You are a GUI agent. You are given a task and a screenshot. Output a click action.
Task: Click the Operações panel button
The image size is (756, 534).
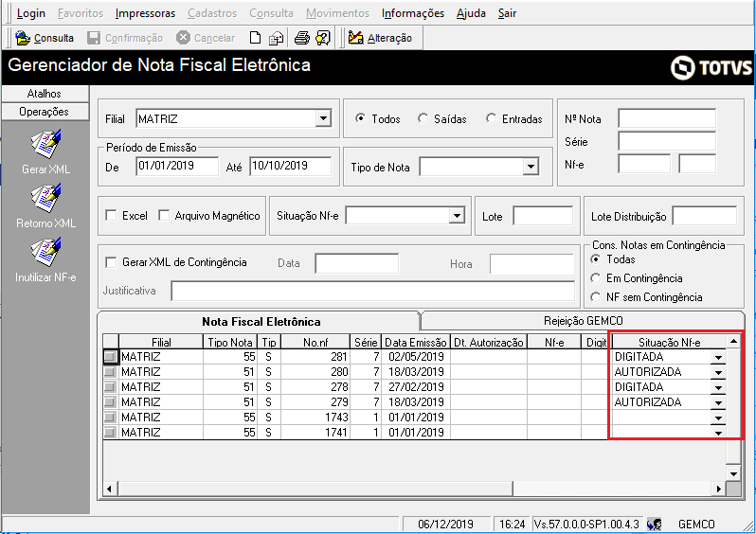(x=45, y=112)
